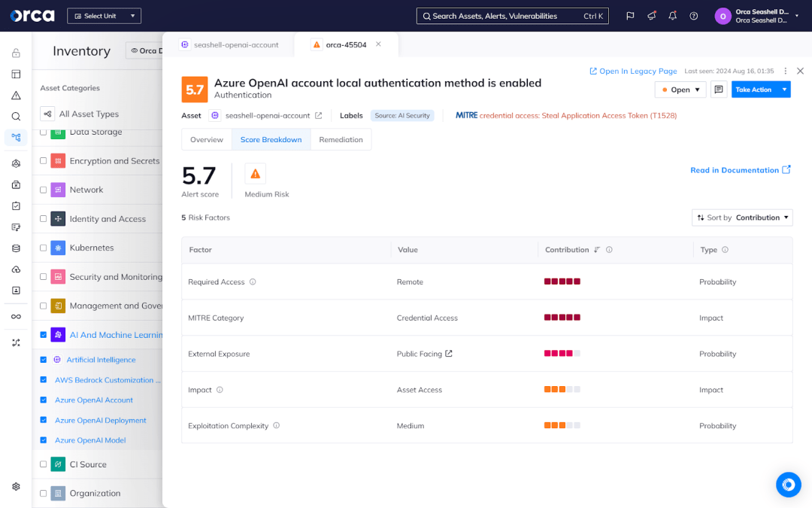
Task: Uncheck the Artificial Intelligence checkbox
Action: coord(44,360)
